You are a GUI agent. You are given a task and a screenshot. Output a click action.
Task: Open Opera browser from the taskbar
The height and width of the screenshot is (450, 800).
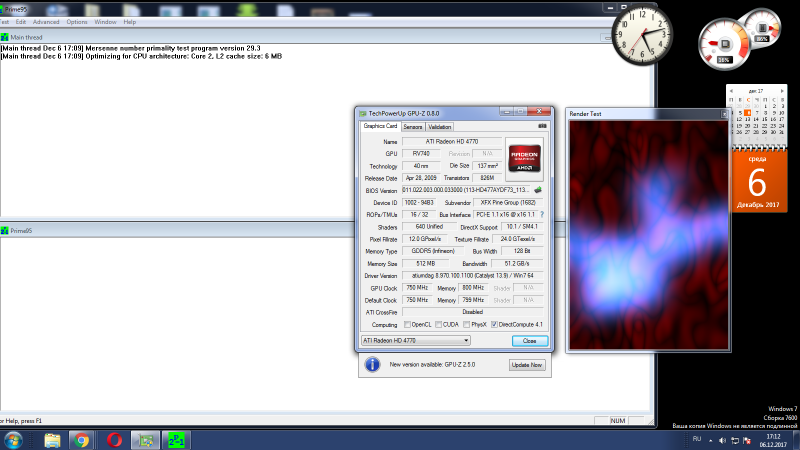click(115, 438)
